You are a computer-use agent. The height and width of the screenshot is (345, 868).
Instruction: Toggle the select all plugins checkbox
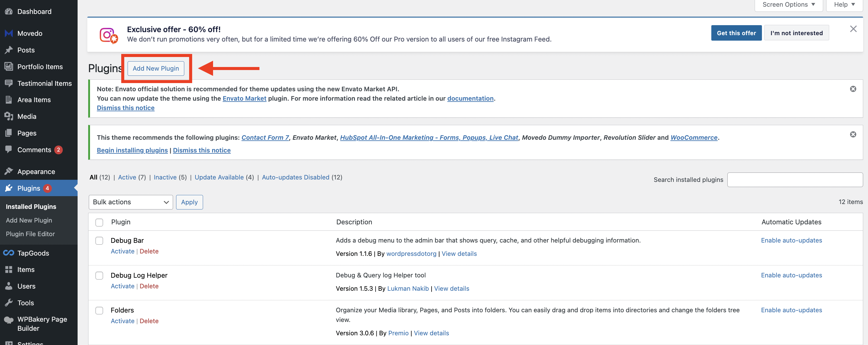tap(99, 222)
